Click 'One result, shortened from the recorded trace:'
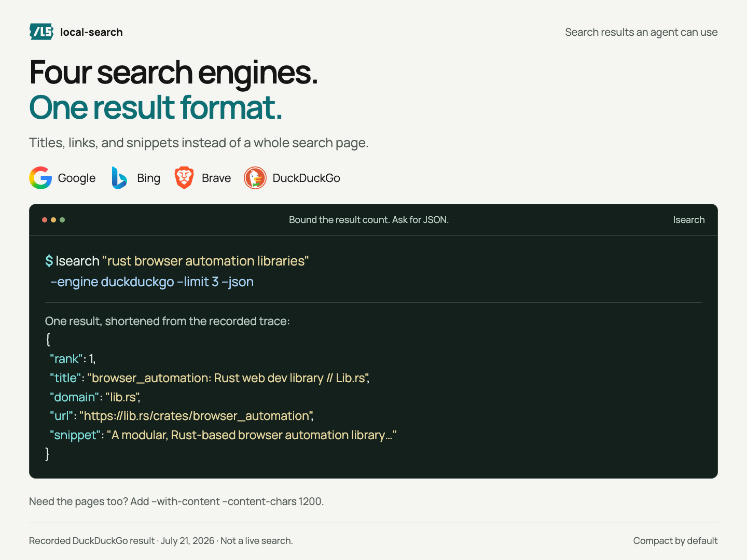 pos(168,321)
